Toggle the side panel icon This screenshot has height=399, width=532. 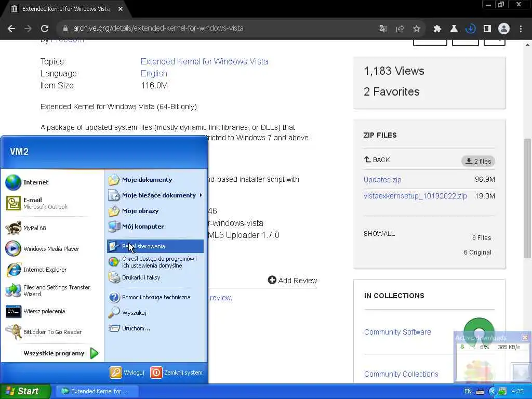(487, 29)
